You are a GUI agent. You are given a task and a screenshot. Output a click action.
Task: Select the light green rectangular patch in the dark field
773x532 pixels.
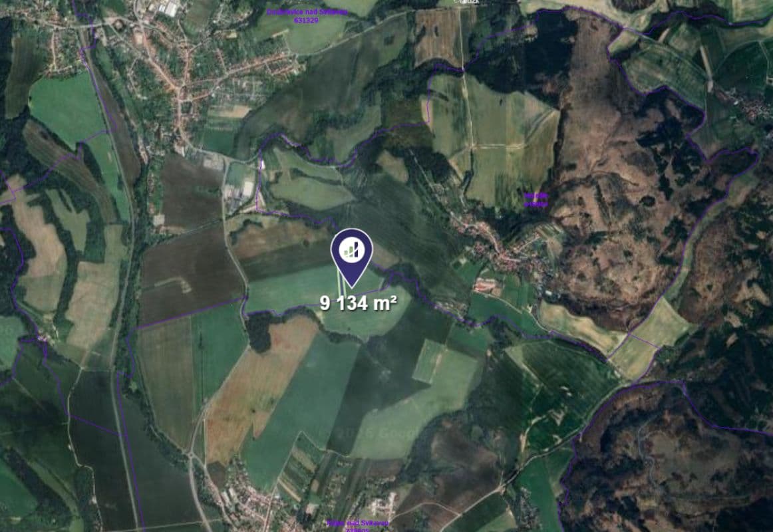pyautogui.click(x=428, y=361)
